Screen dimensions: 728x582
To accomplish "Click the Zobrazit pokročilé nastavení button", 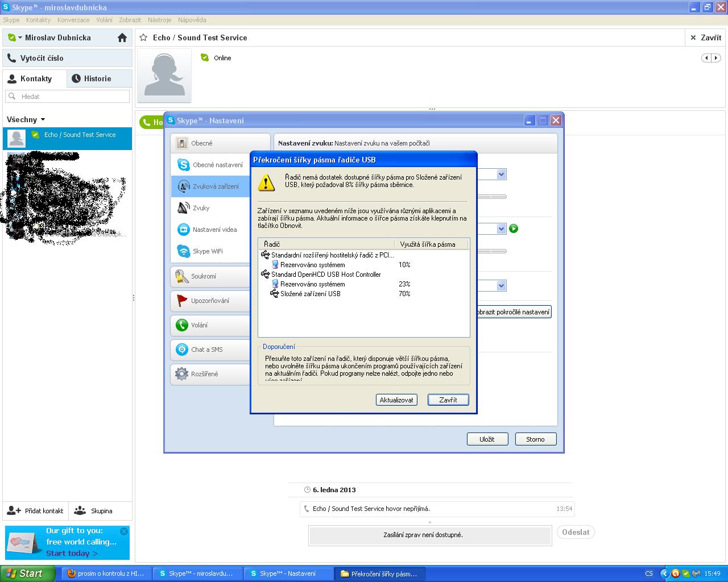I will [514, 311].
